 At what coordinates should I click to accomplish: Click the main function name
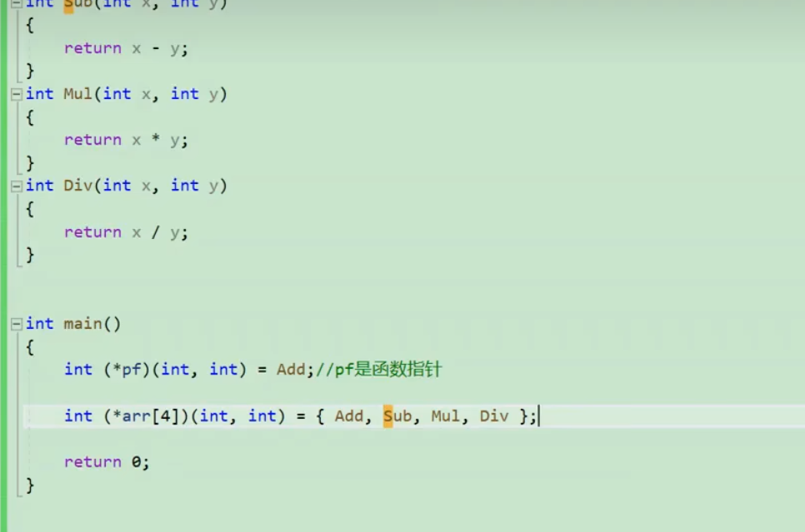(82, 324)
